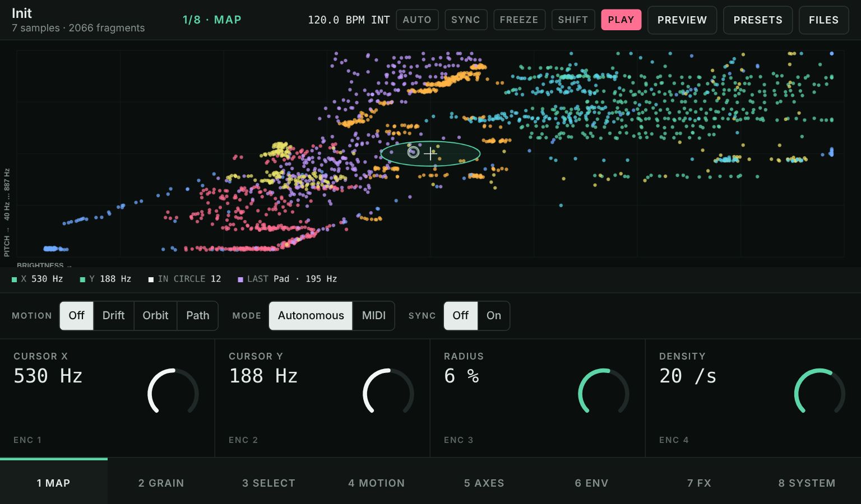Click the 1/8 · MAP page indicator
Screen dimensions: 861x504
(212, 20)
